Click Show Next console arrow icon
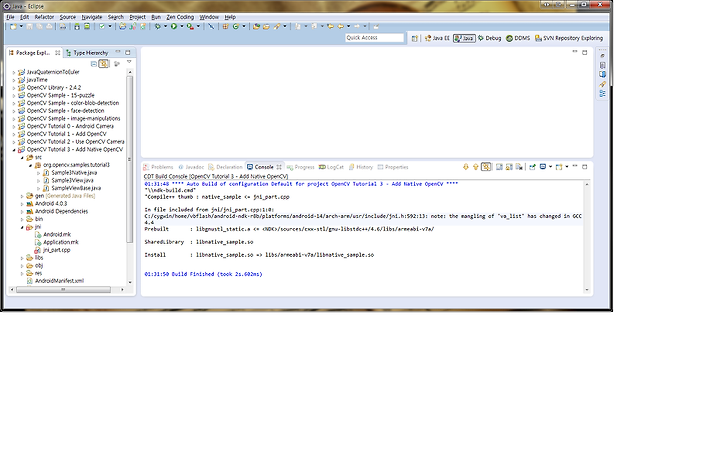 coord(466,167)
